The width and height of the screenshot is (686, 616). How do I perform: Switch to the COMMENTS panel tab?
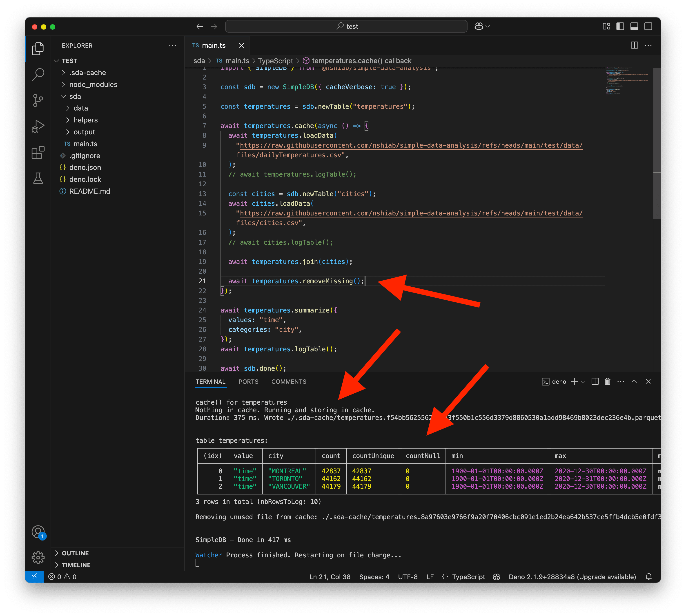coord(289,382)
